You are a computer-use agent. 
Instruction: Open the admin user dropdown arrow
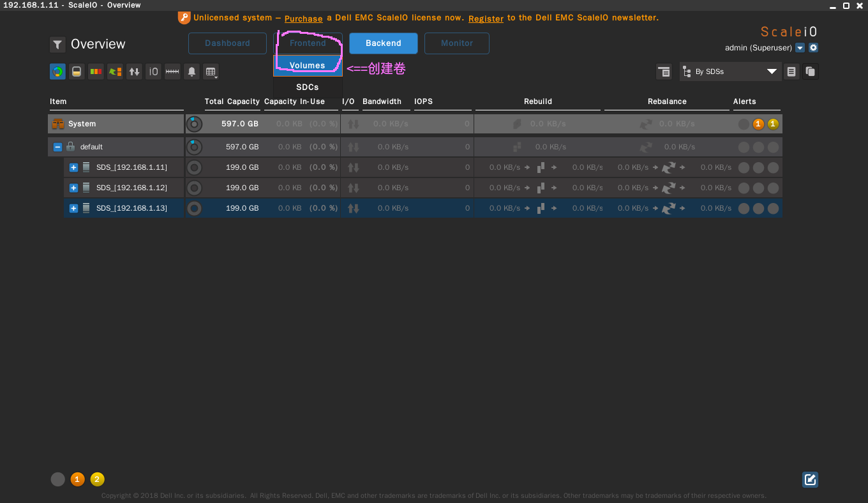click(x=800, y=48)
